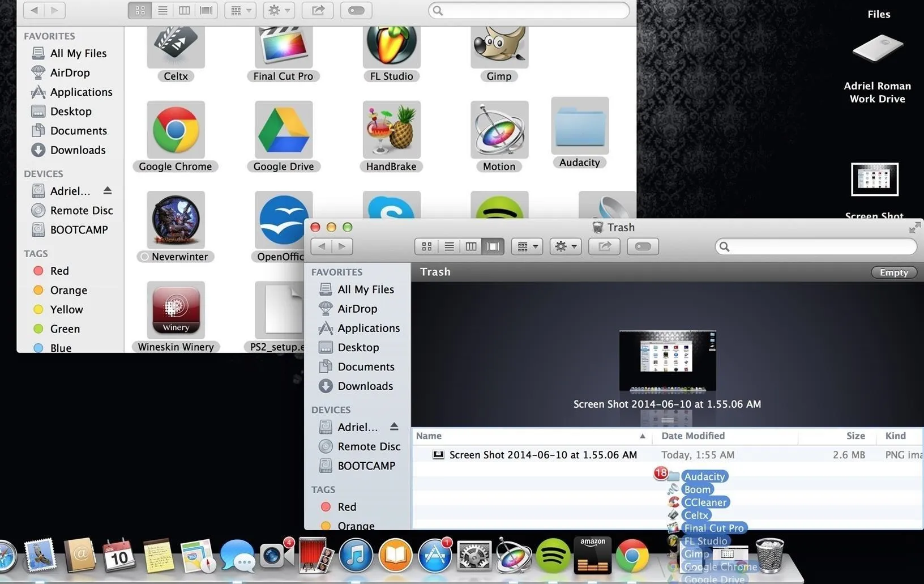Select AirDrop in Applications window sidebar

click(70, 73)
